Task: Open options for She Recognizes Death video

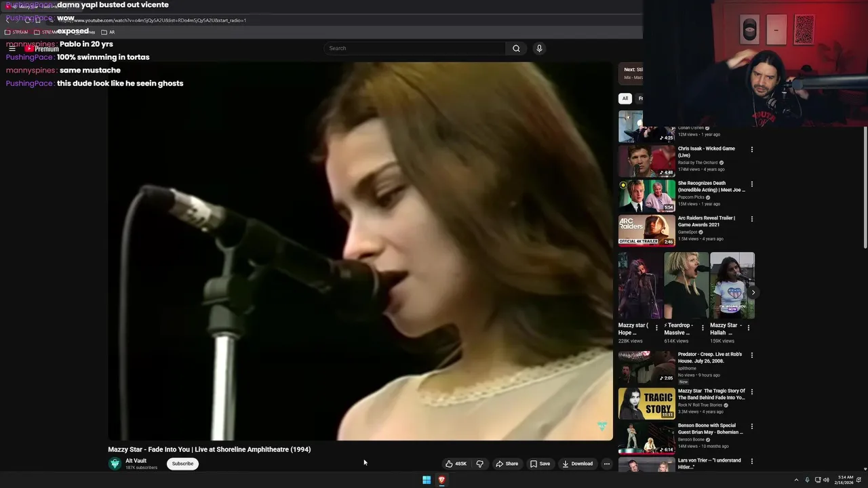Action: click(751, 184)
